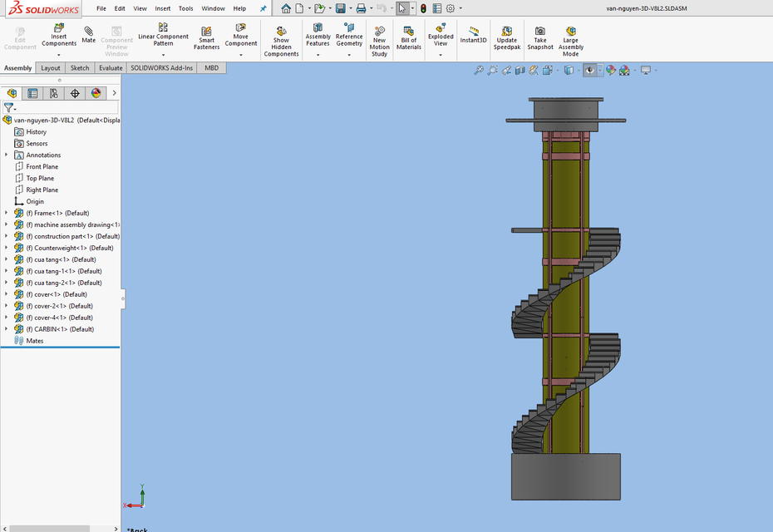Toggle Hide/Show Items in view toolbar
Screen dimensions: 773x532
click(588, 70)
